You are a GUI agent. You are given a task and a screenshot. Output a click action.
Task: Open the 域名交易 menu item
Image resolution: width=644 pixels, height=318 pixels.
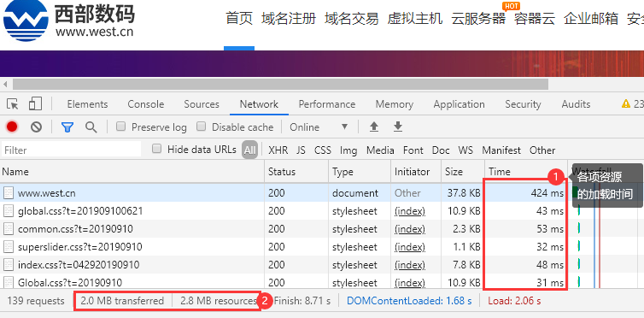(352, 19)
